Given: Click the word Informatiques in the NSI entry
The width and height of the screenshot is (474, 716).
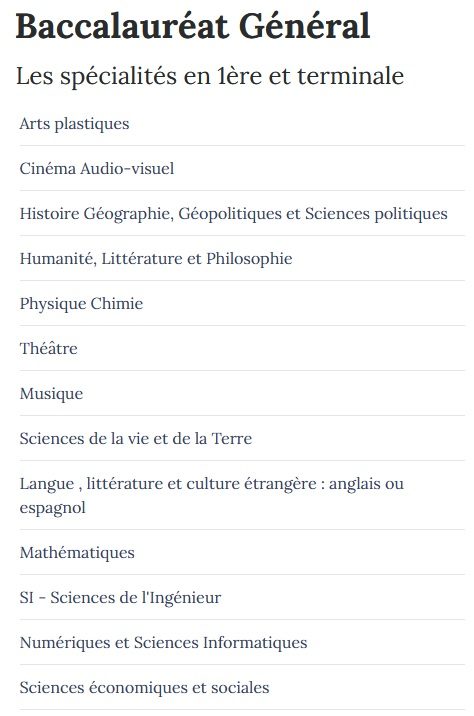Looking at the screenshot, I should [x=255, y=643].
